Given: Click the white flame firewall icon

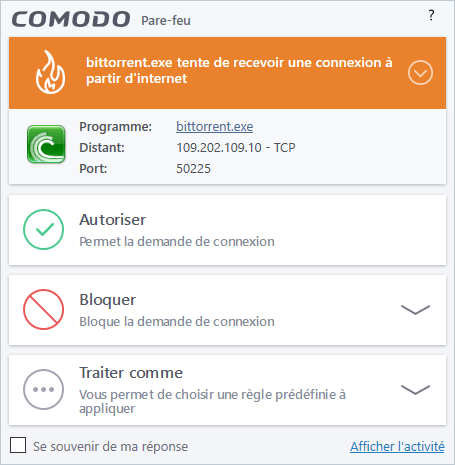Looking at the screenshot, I should click(50, 72).
